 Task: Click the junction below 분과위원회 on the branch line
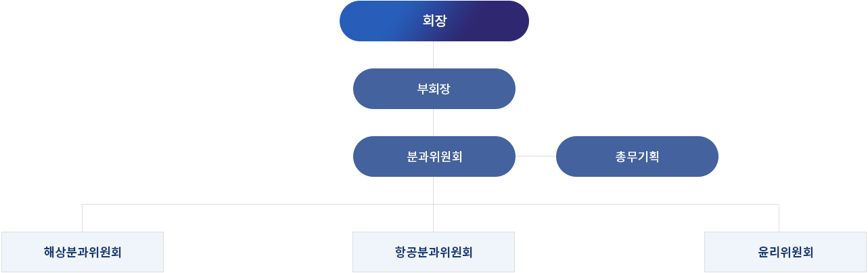click(434, 204)
